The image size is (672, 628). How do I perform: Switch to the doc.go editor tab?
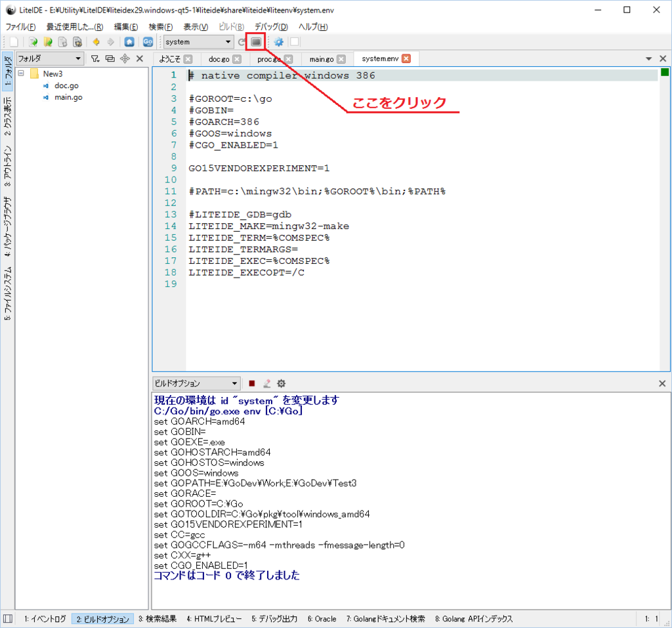[x=219, y=59]
